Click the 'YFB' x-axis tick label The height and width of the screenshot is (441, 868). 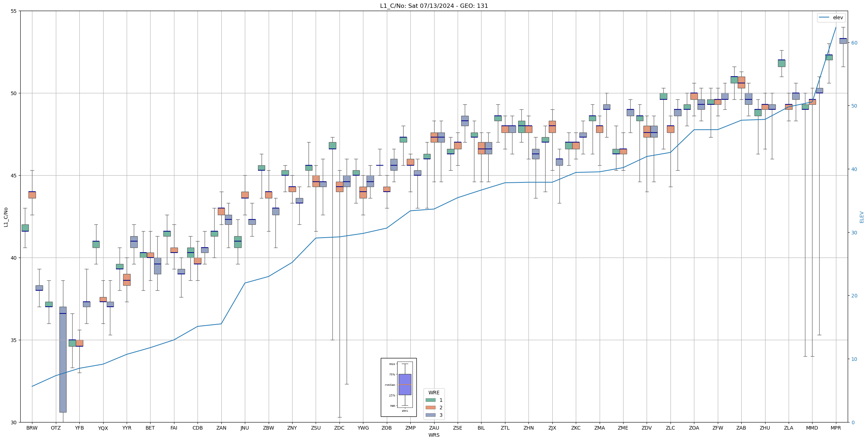[x=79, y=428]
